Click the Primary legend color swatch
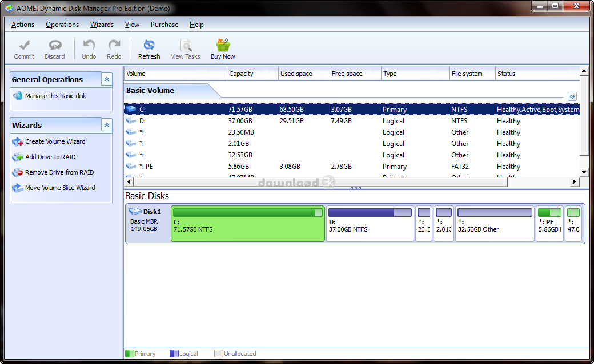The height and width of the screenshot is (364, 594). [129, 353]
